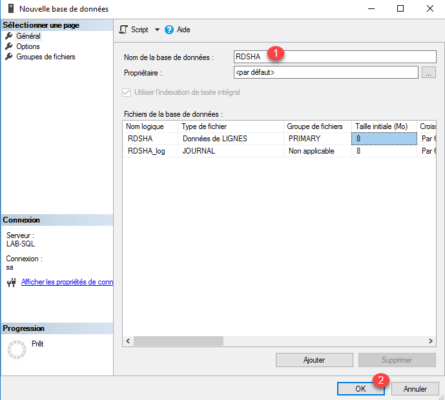Click the connection properties plug icon
The height and width of the screenshot is (400, 445).
coord(11,283)
